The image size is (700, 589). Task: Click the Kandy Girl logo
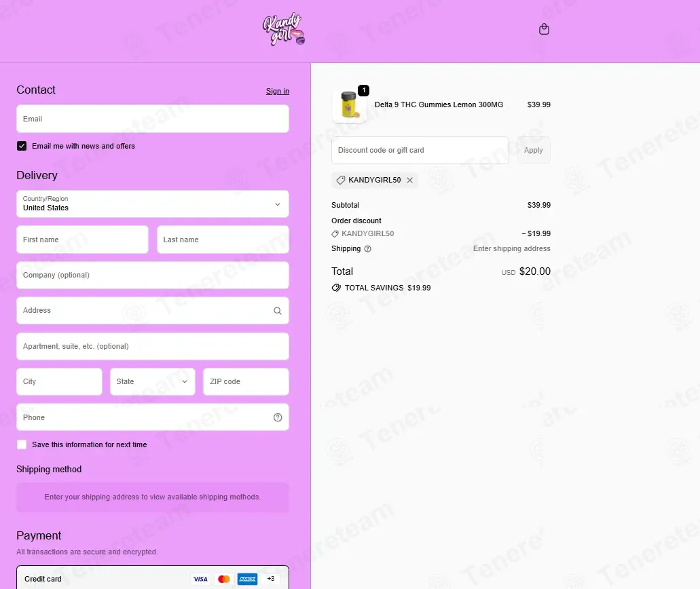pos(284,29)
